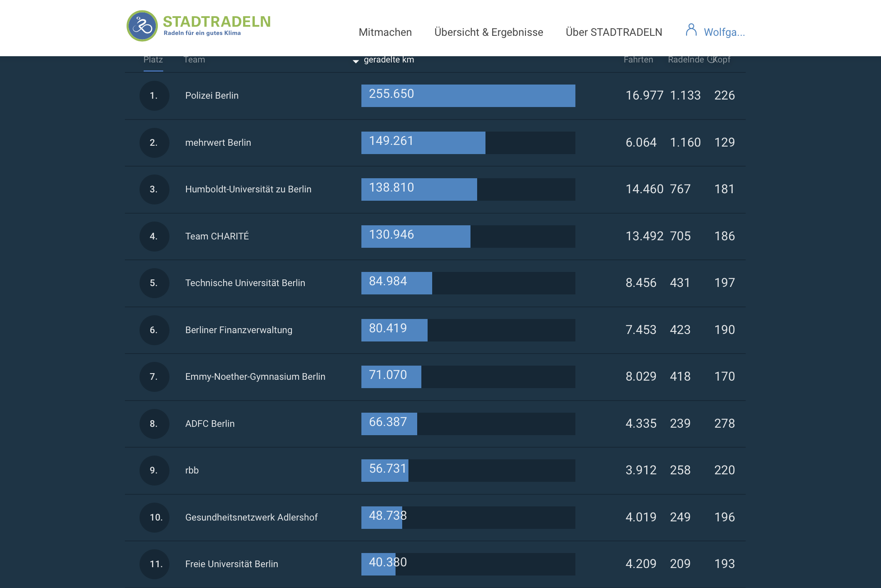This screenshot has width=881, height=588.
Task: Open the Über STADTRADELN menu
Action: (614, 32)
